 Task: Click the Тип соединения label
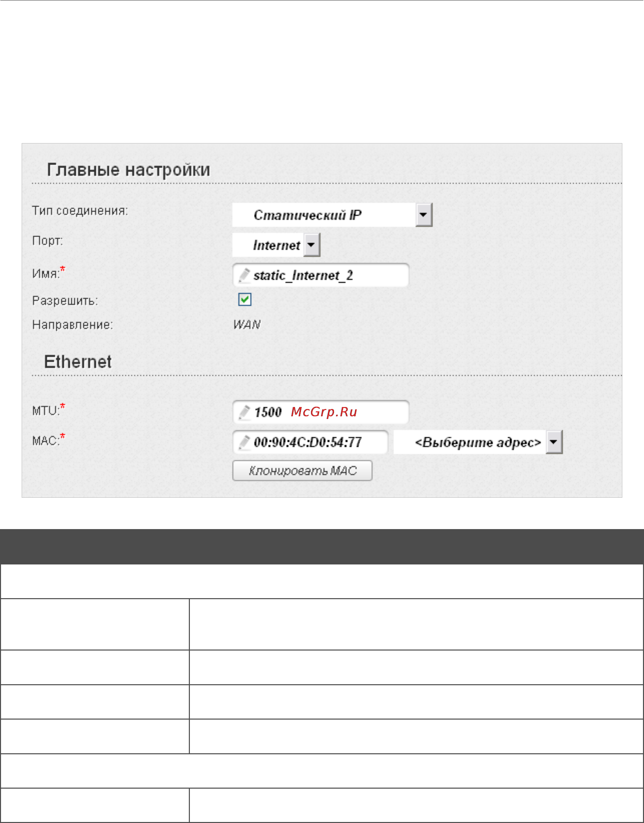pos(80,211)
